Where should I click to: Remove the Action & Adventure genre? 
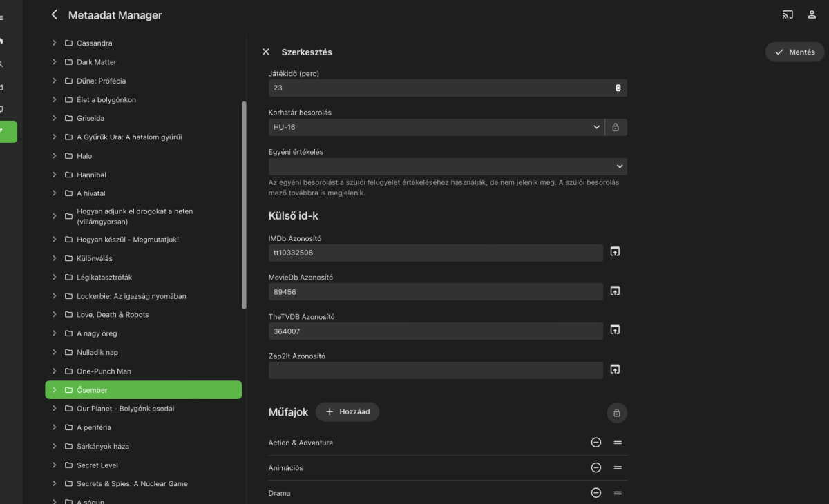tap(595, 443)
